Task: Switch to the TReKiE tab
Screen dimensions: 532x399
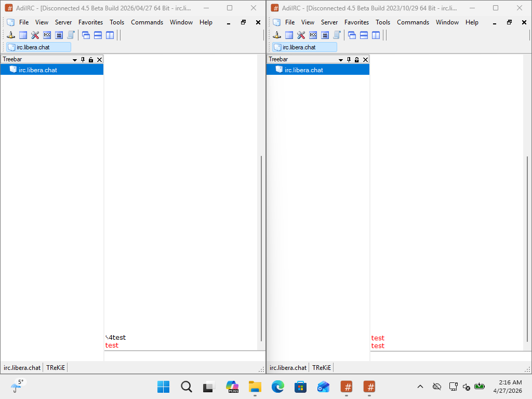Action: click(55, 367)
